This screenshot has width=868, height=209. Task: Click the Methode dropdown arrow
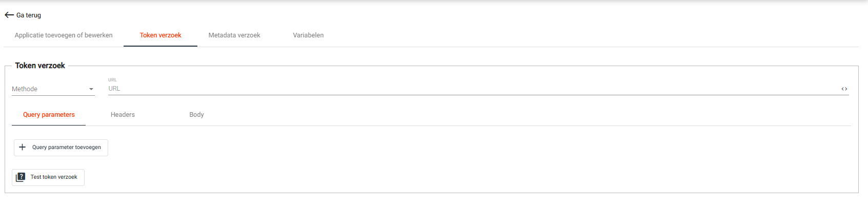(91, 89)
